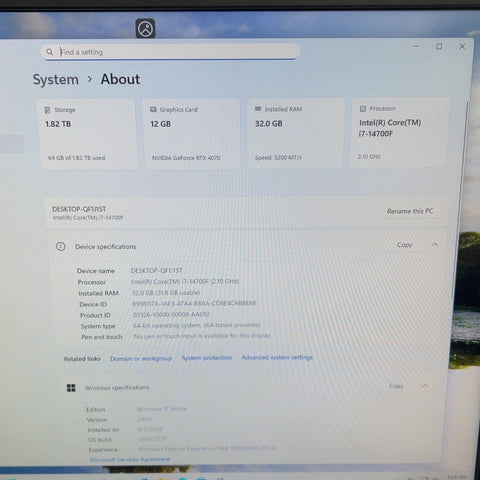Screen dimensions: 480x480
Task: Click Rename this PC button
Action: tap(410, 211)
